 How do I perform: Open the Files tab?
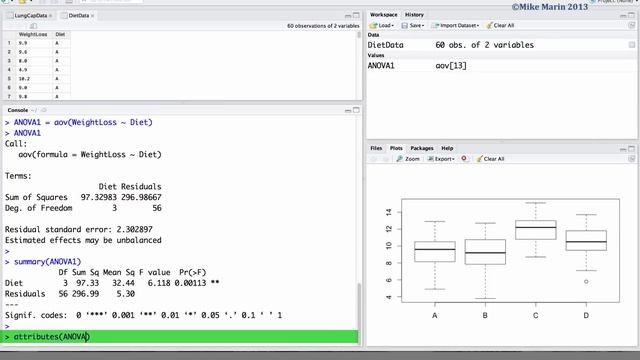376,148
